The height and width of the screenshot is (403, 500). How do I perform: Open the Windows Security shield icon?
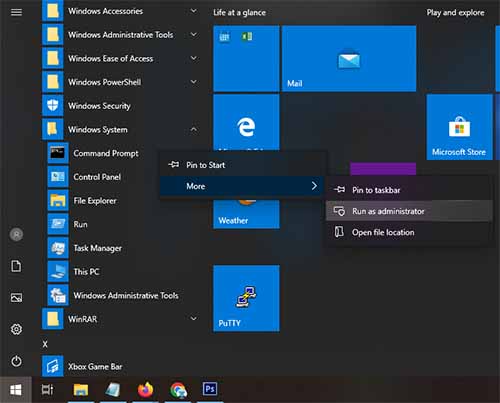tap(53, 106)
